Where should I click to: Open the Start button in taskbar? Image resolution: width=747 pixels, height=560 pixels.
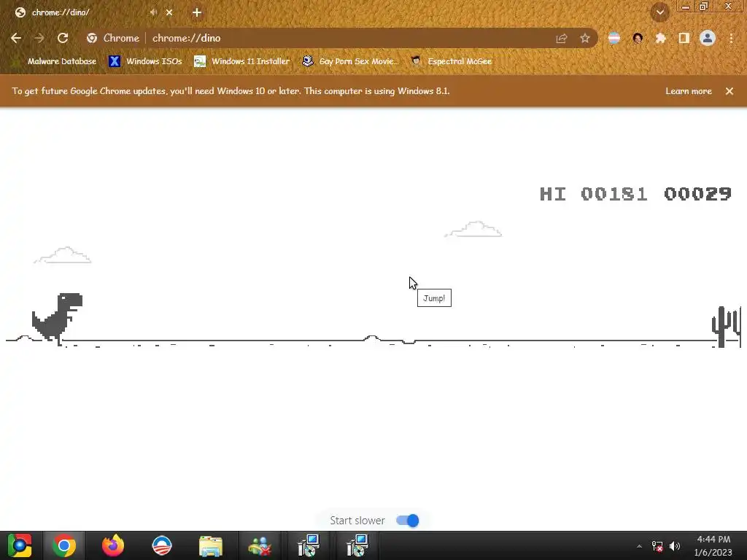coord(20,545)
